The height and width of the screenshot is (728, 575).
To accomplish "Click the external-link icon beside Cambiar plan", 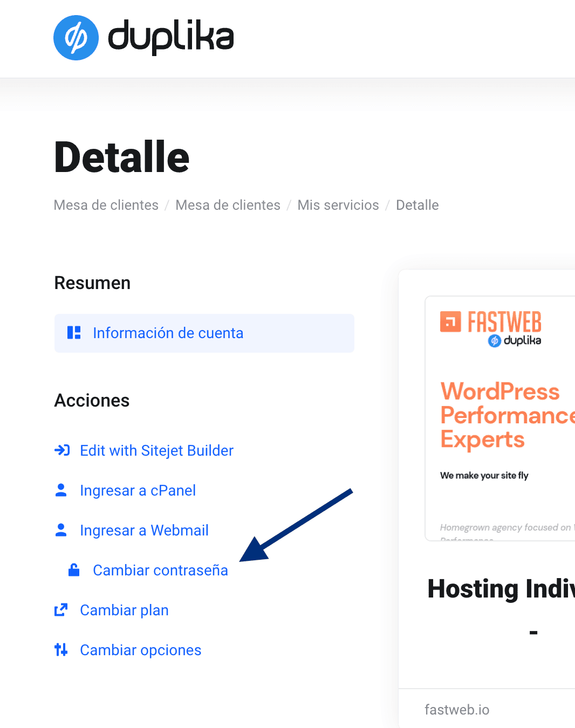I will coord(61,610).
